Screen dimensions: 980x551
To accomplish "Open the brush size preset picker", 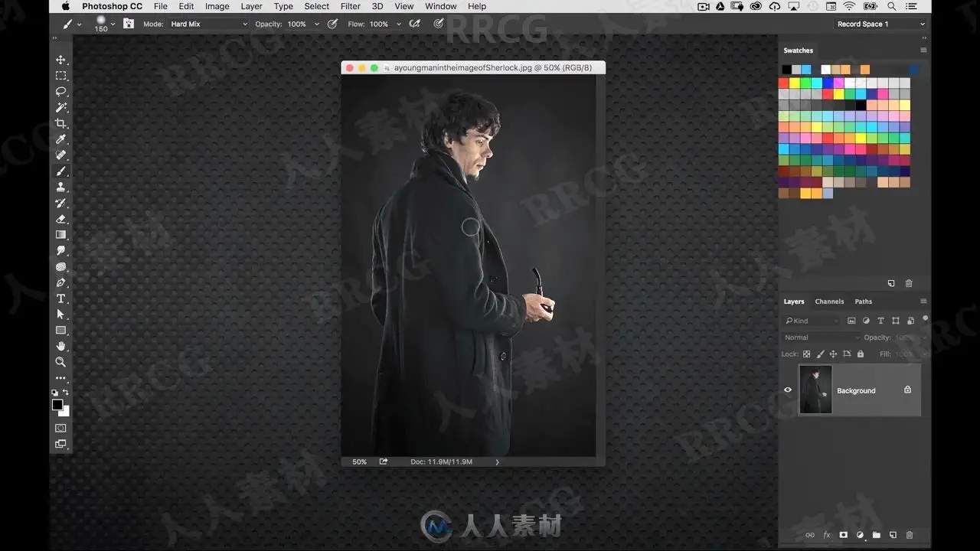I will point(105,24).
